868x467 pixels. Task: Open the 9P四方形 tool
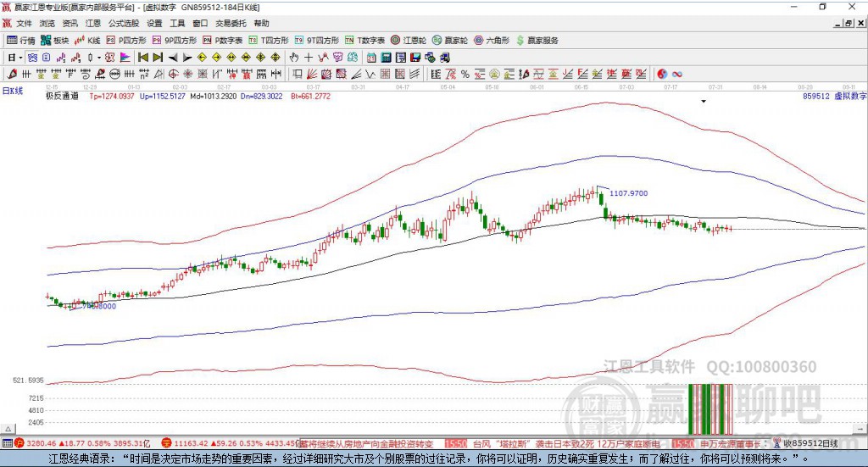175,41
